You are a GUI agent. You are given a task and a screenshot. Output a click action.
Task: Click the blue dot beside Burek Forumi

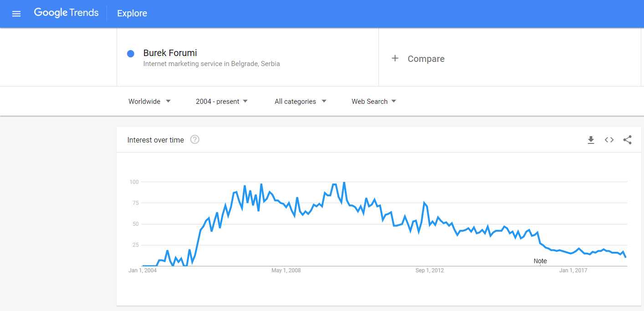(131, 54)
